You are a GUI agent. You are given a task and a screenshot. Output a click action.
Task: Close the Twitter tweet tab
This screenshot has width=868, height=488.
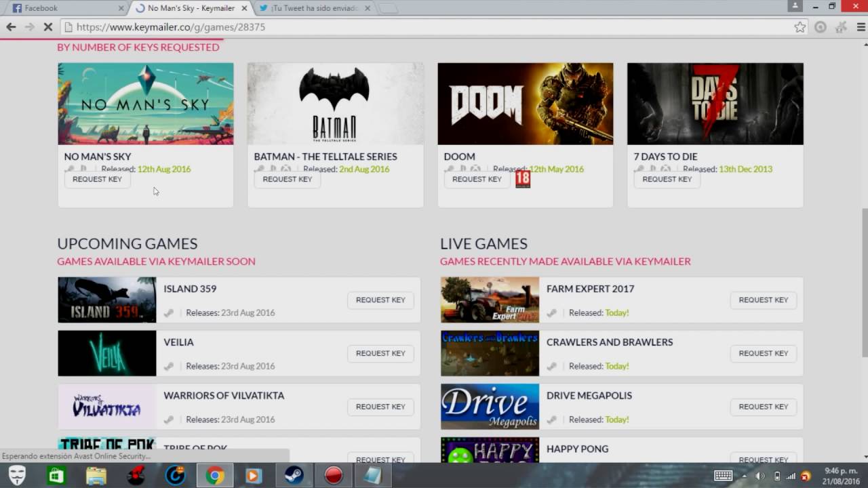[368, 8]
